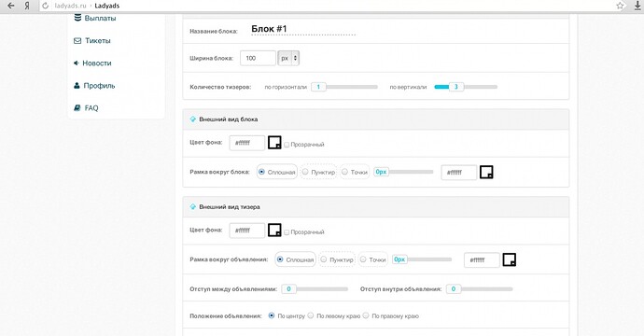The height and width of the screenshot is (336, 644).
Task: Adjust Отступ внутри объявления slider
Action: [x=480, y=289]
